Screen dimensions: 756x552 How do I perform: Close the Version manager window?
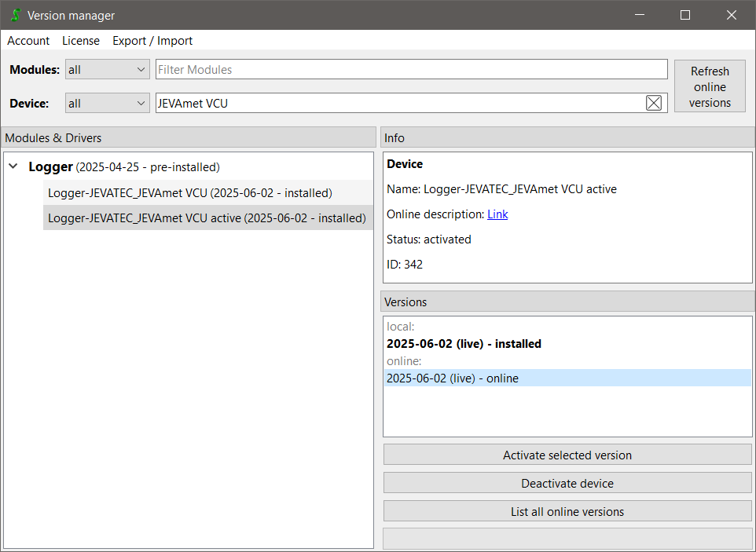click(x=732, y=15)
